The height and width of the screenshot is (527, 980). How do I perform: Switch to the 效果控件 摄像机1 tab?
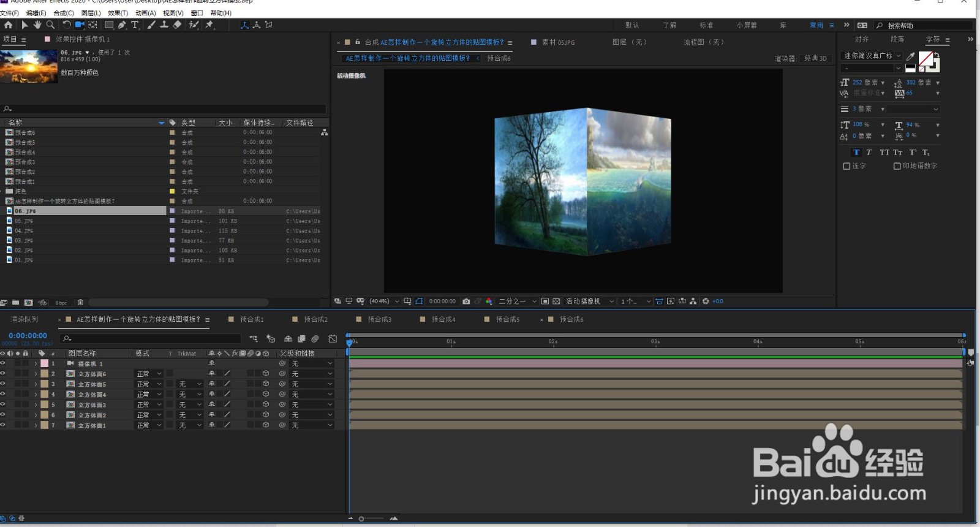coord(83,39)
